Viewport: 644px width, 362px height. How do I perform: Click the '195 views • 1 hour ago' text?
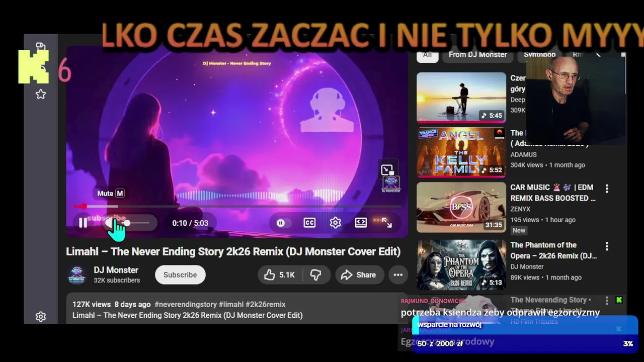543,220
